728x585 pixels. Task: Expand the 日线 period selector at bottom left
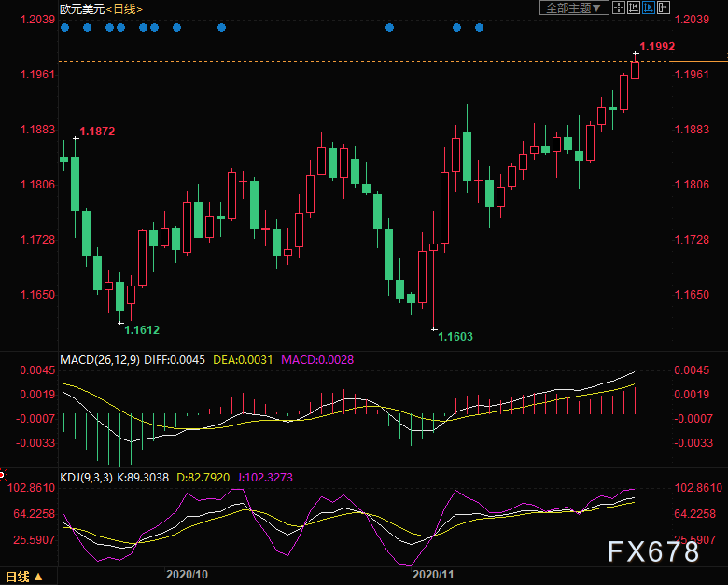(24, 577)
